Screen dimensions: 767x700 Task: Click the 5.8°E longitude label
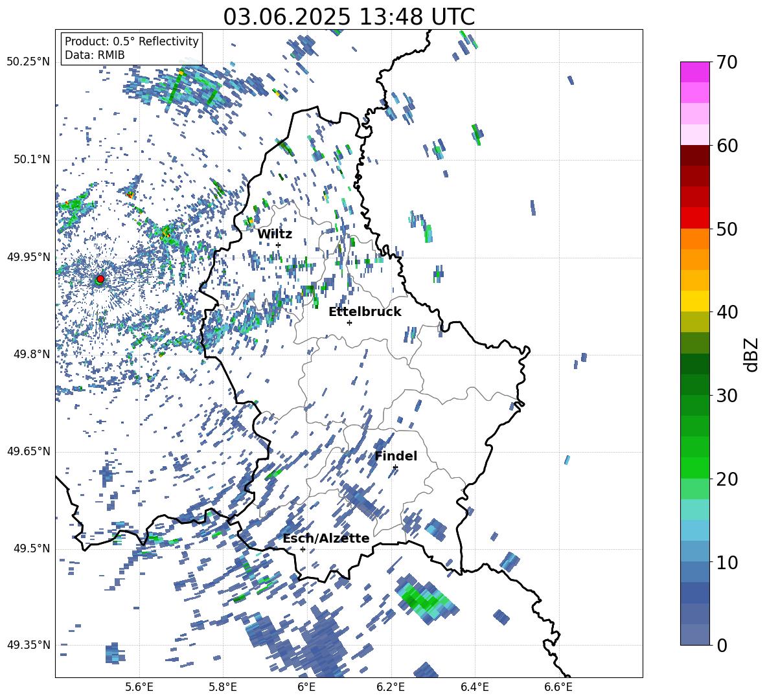click(x=223, y=687)
